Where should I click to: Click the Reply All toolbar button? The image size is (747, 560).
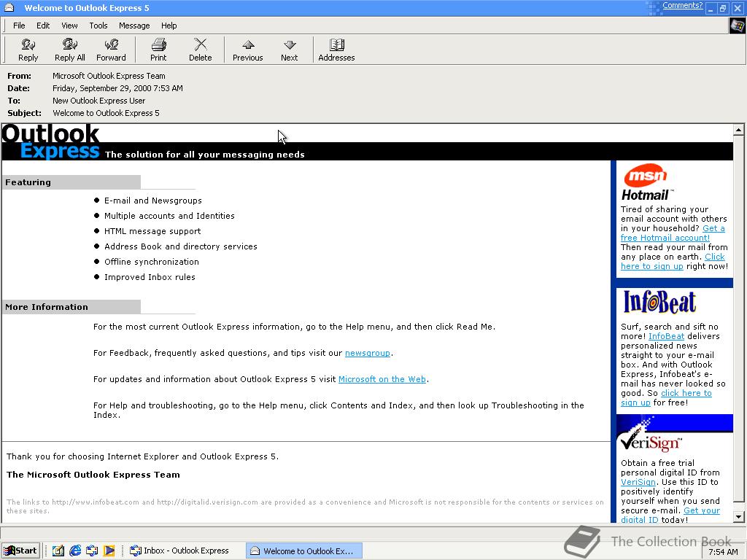(69, 50)
